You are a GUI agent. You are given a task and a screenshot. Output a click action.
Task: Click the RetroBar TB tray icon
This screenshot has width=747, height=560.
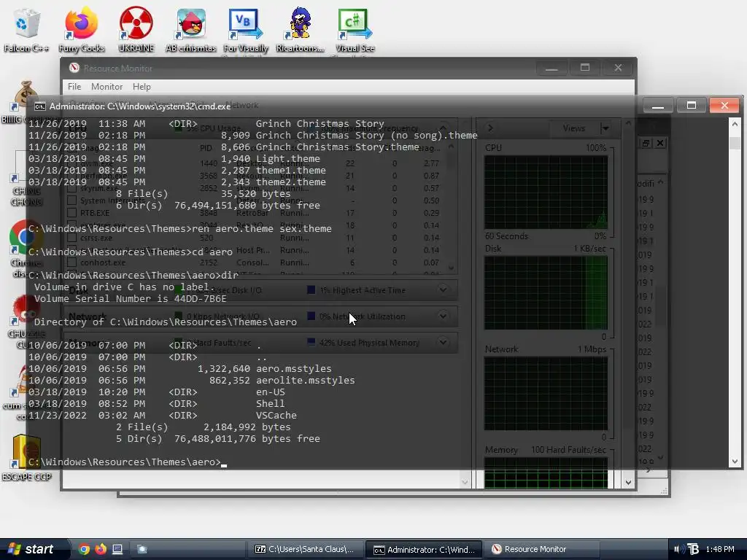693,549
